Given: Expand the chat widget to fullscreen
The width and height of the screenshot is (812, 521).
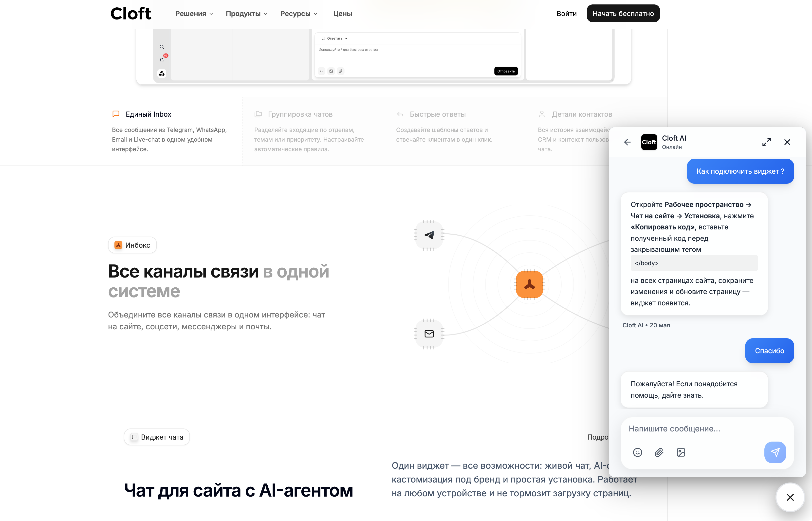Looking at the screenshot, I should [766, 142].
